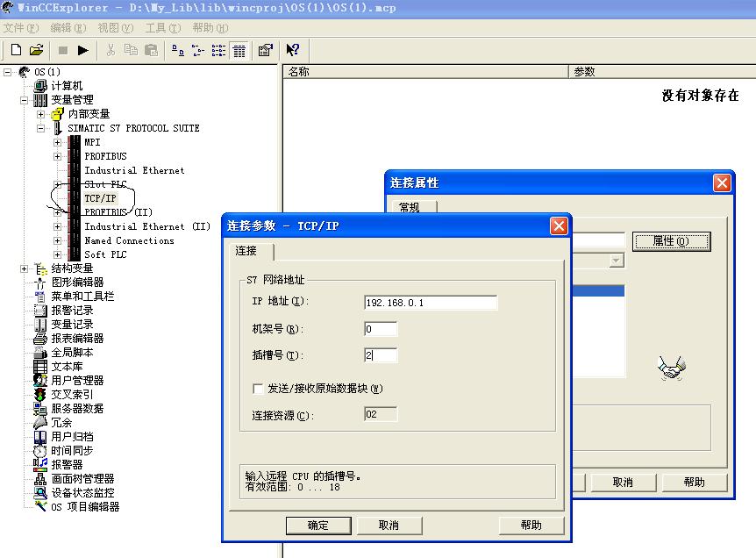Viewport: 756px width, 558px height.
Task: Click the 用户管理器 icon
Action: (40, 381)
